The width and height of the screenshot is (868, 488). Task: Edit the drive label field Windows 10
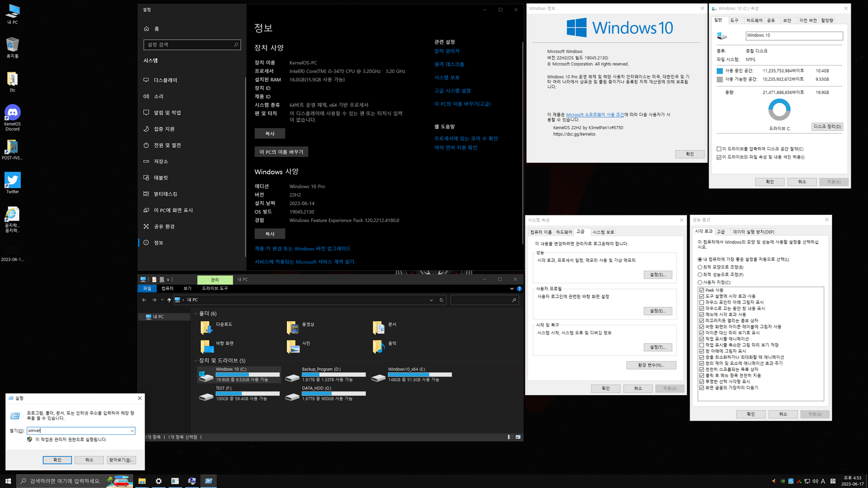point(794,35)
